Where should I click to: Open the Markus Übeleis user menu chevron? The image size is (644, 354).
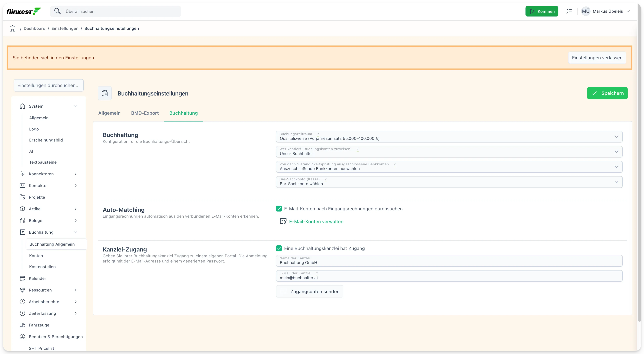pyautogui.click(x=628, y=11)
